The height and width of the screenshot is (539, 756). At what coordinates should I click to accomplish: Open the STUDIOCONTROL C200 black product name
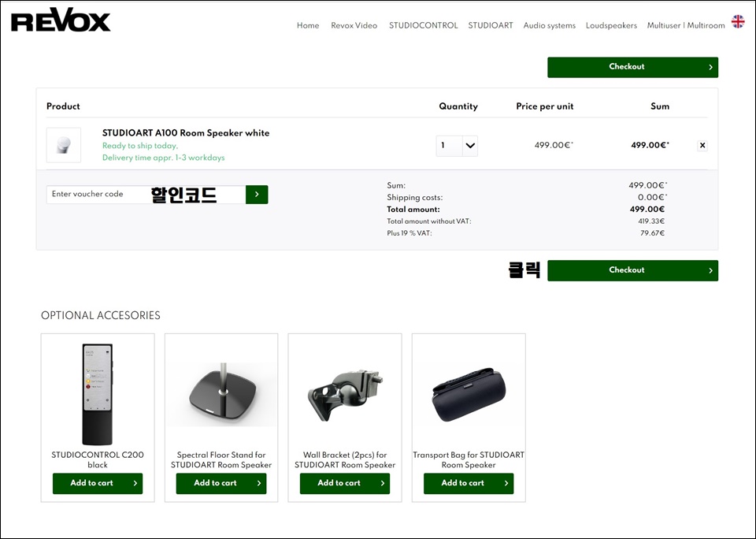point(98,460)
